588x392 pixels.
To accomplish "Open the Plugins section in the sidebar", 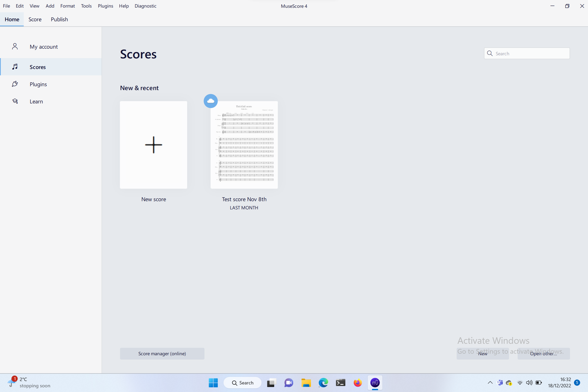I will (38, 84).
